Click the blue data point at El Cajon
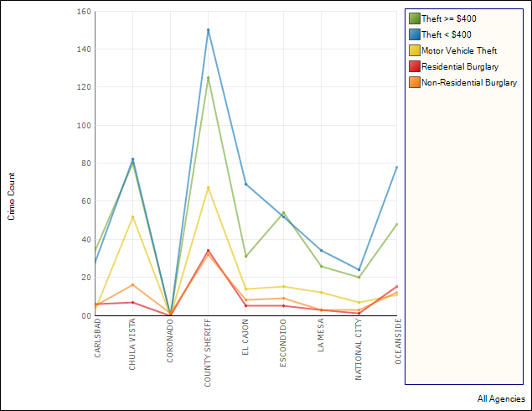 (245, 184)
